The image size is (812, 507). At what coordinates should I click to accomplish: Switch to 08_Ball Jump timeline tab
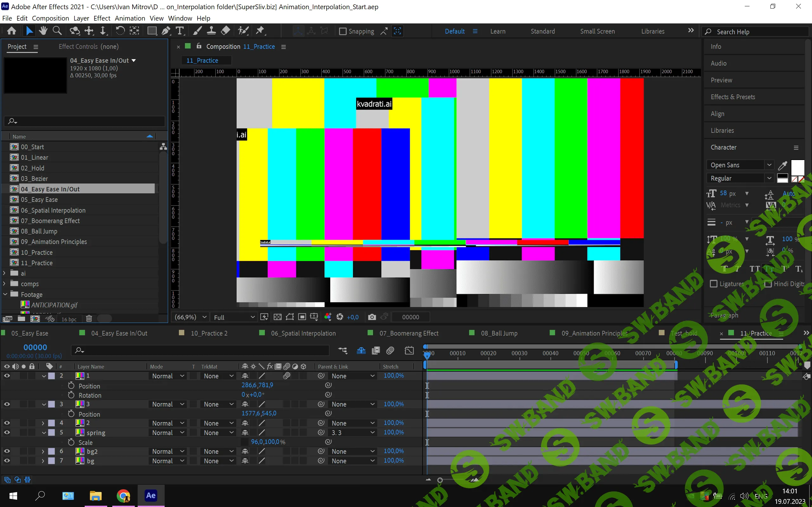coord(499,333)
